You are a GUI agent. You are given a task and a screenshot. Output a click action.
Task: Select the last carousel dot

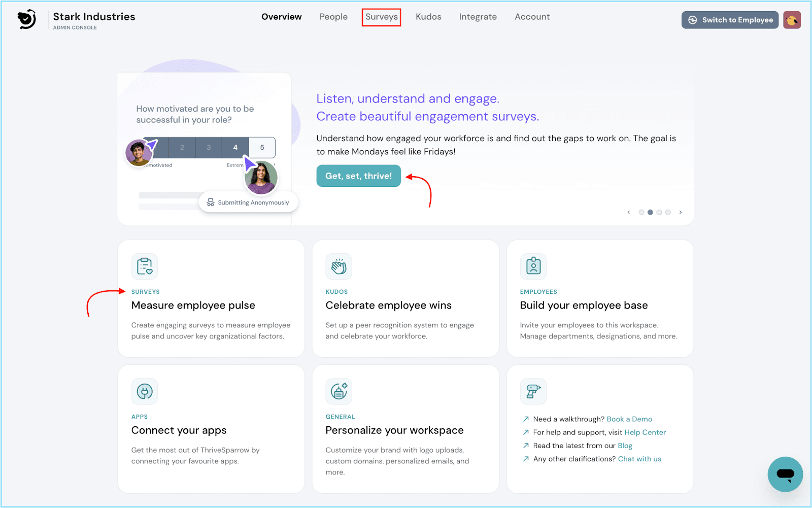click(668, 213)
